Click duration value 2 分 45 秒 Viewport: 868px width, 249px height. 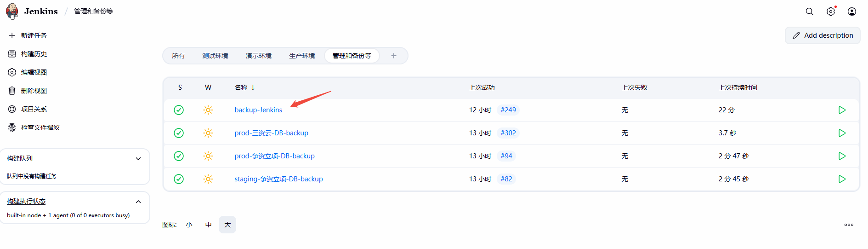click(733, 179)
